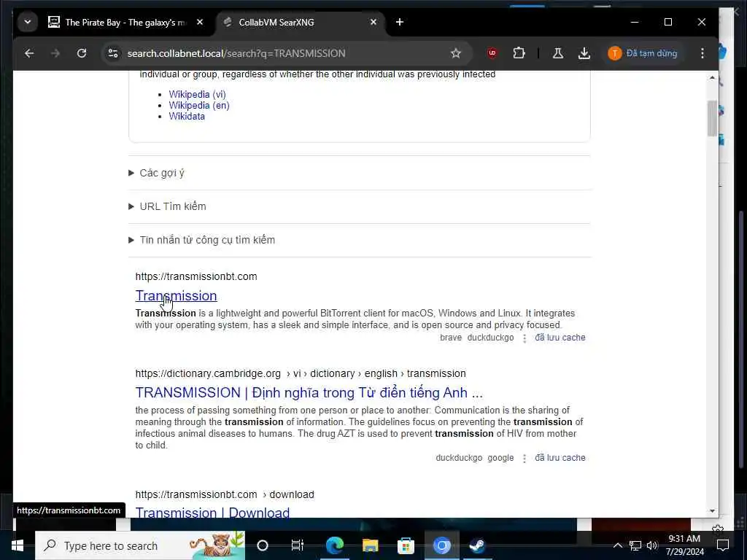Screen dimensions: 747x560
Task: Open 'đã lưu cache' for Cambridge dictionary result
Action: (560, 458)
